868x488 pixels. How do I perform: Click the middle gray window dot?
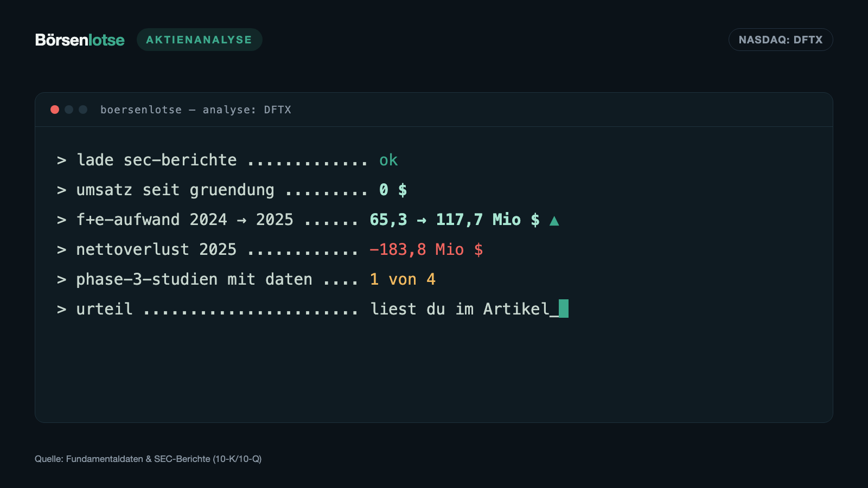pyautogui.click(x=69, y=110)
